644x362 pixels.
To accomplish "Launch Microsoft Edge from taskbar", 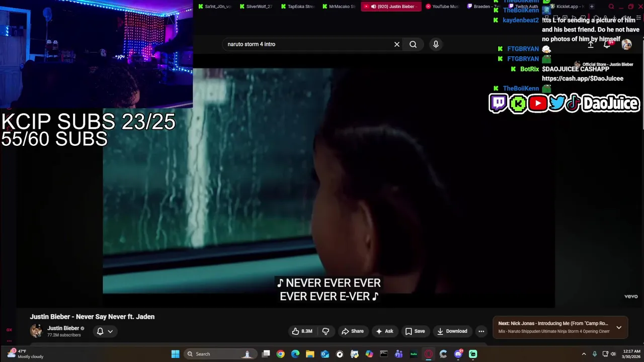I will click(x=295, y=354).
